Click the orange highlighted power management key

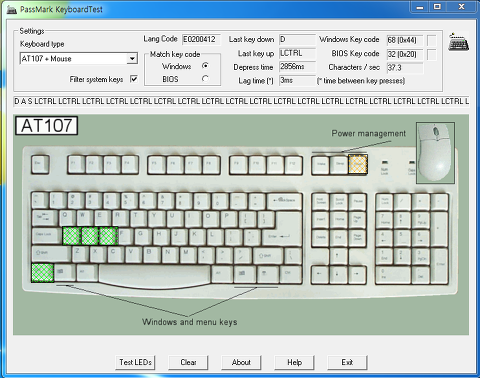pyautogui.click(x=358, y=165)
